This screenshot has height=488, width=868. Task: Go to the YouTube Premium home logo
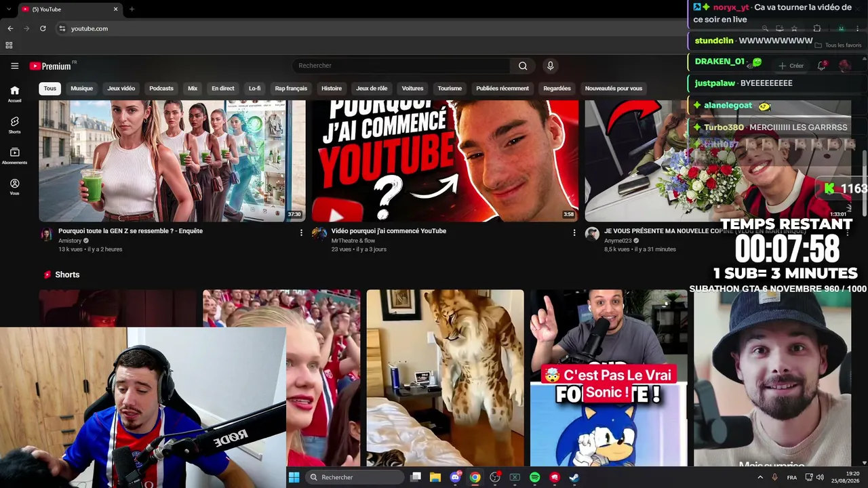(x=50, y=66)
